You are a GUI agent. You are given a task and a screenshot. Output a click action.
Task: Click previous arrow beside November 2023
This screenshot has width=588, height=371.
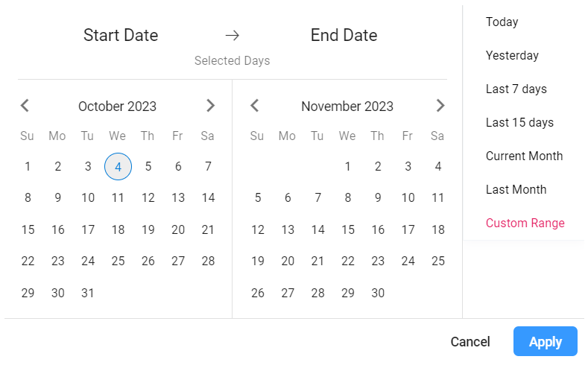click(254, 106)
